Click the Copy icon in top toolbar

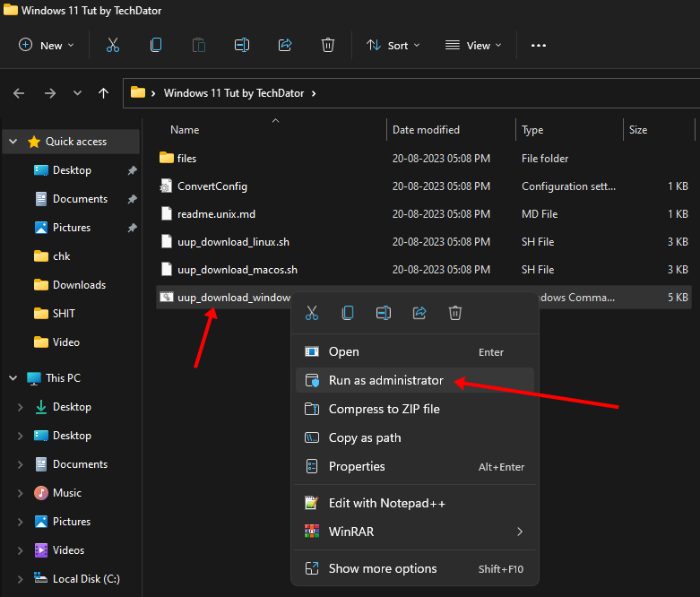click(x=156, y=45)
